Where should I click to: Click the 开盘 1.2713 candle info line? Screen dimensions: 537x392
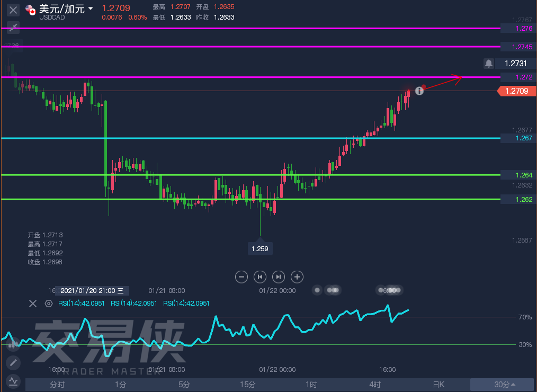point(45,235)
